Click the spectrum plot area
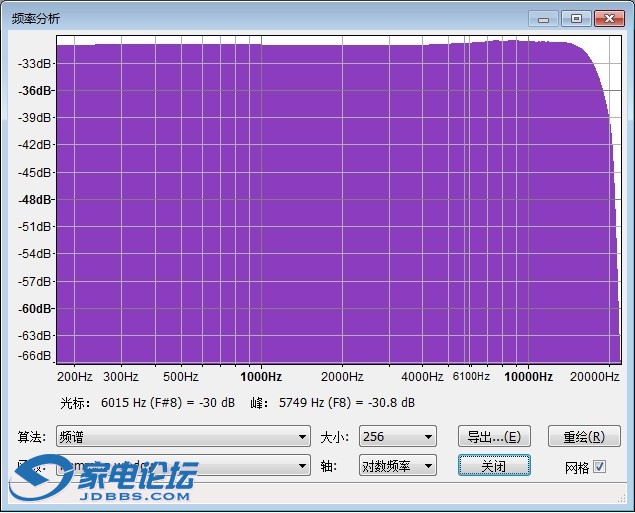 [x=339, y=200]
